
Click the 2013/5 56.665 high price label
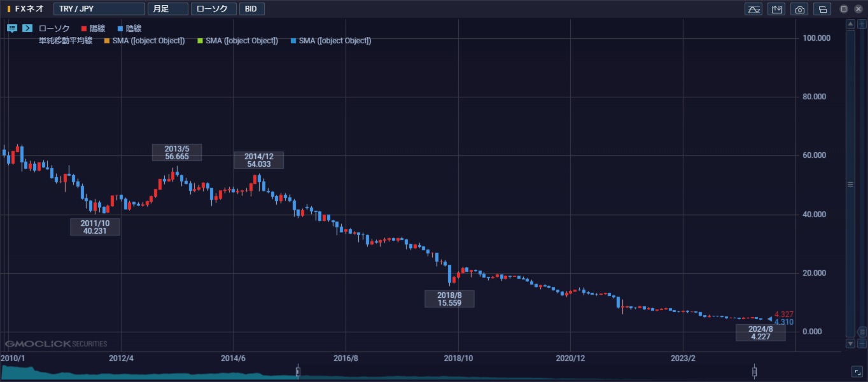click(176, 152)
